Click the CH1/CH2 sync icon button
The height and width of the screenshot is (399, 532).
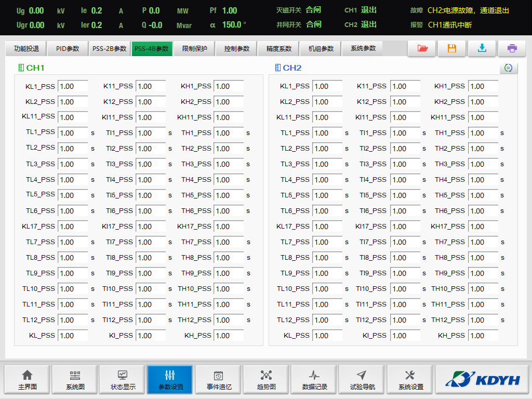509,68
